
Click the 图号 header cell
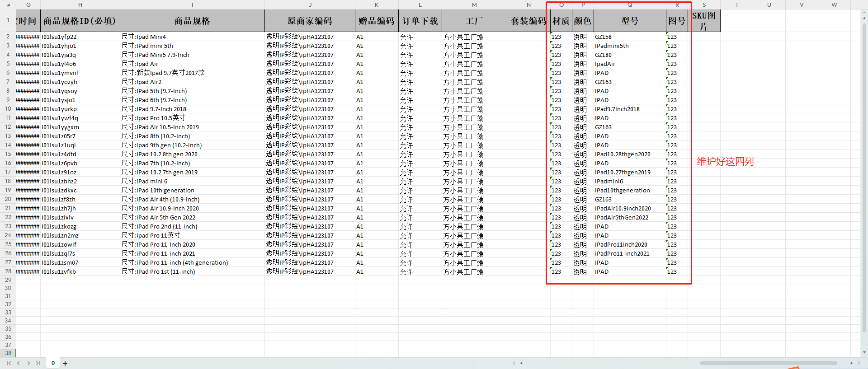tap(677, 21)
